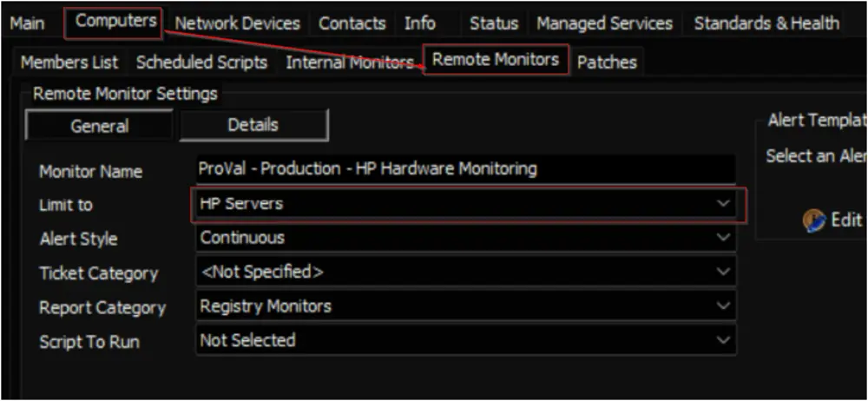
Task: Open Standards & Health tab
Action: 766,23
